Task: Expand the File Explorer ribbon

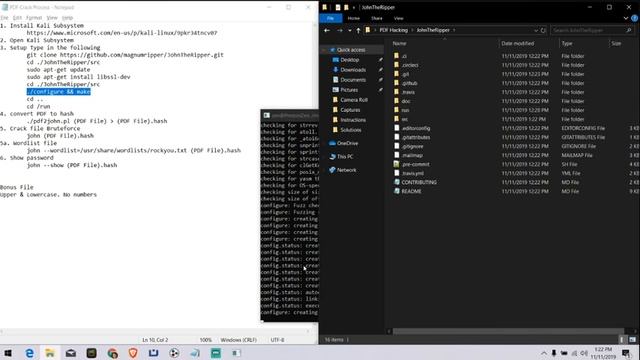Action: click(626, 18)
